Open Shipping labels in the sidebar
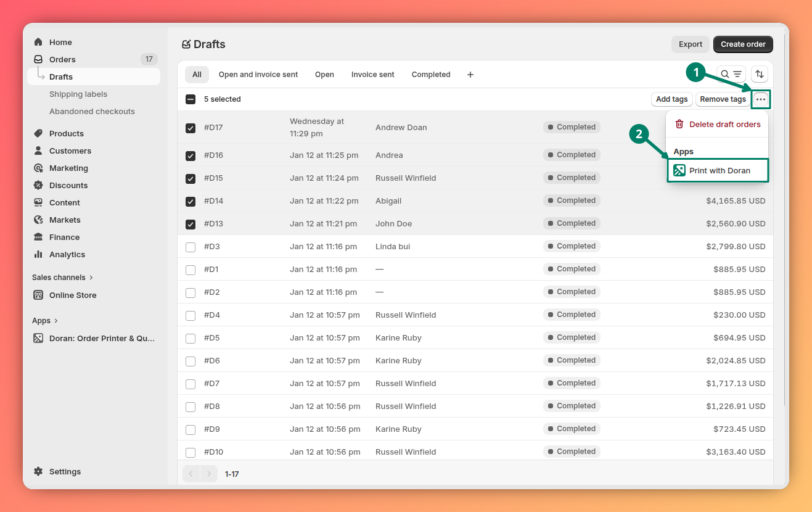This screenshot has height=512, width=812. (x=78, y=94)
